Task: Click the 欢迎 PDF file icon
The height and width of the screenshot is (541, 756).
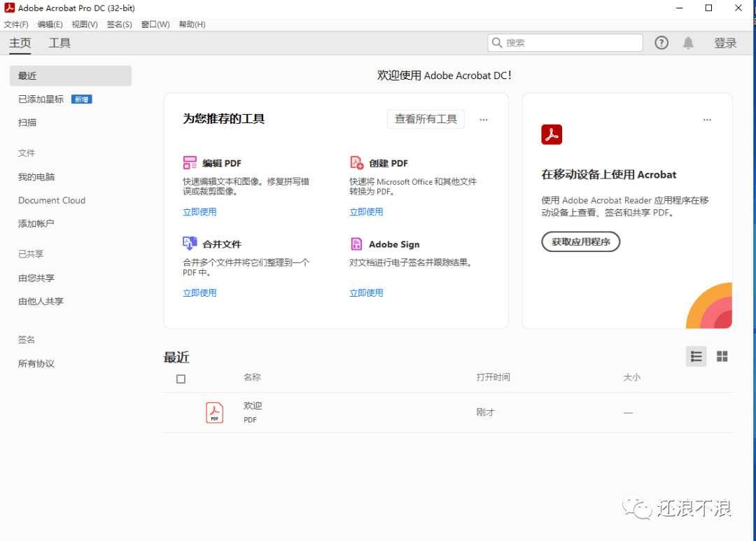Action: pyautogui.click(x=215, y=413)
